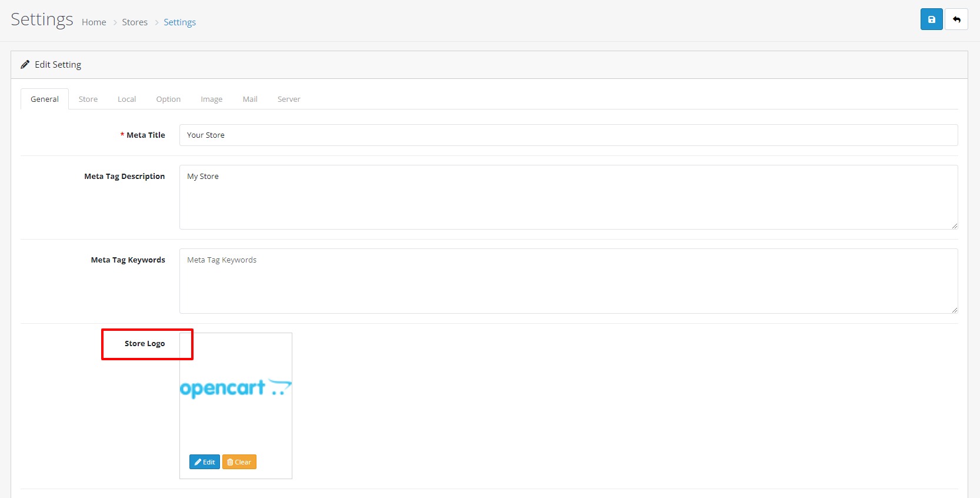Switch to the Mail tab
The image size is (980, 498).
[250, 99]
